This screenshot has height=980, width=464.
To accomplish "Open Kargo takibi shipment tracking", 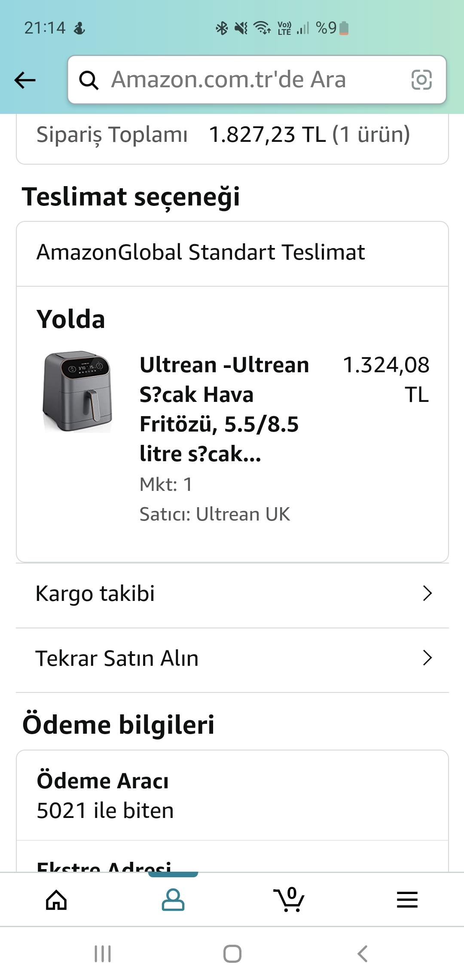I will [x=95, y=594].
